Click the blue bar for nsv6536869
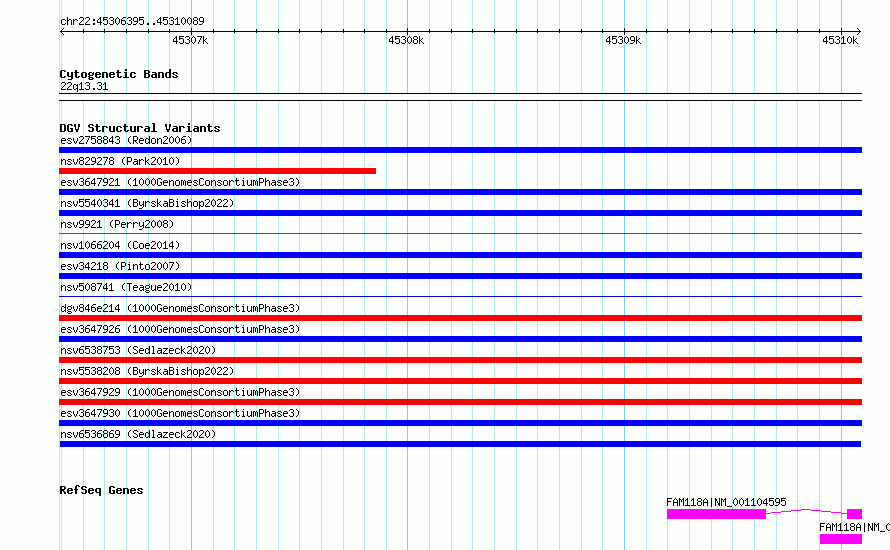Screen dimensions: 890x550 [x=460, y=444]
